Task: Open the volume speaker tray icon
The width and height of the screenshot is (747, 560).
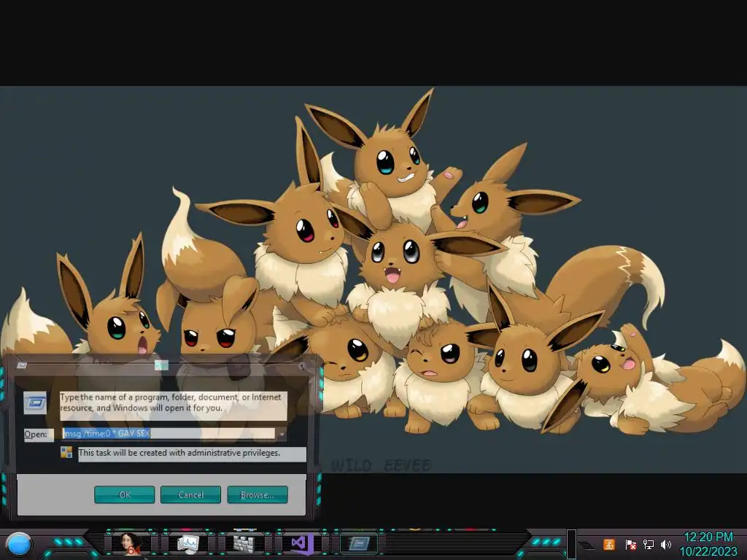Action: (x=666, y=544)
